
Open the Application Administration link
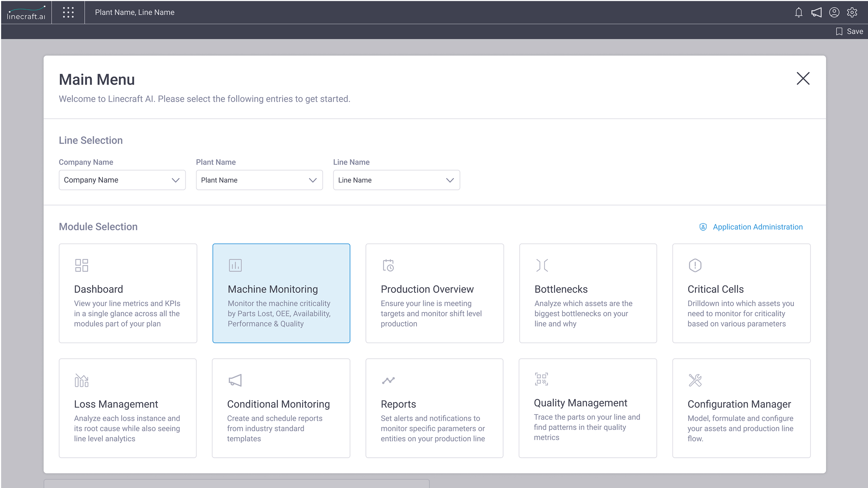point(757,227)
